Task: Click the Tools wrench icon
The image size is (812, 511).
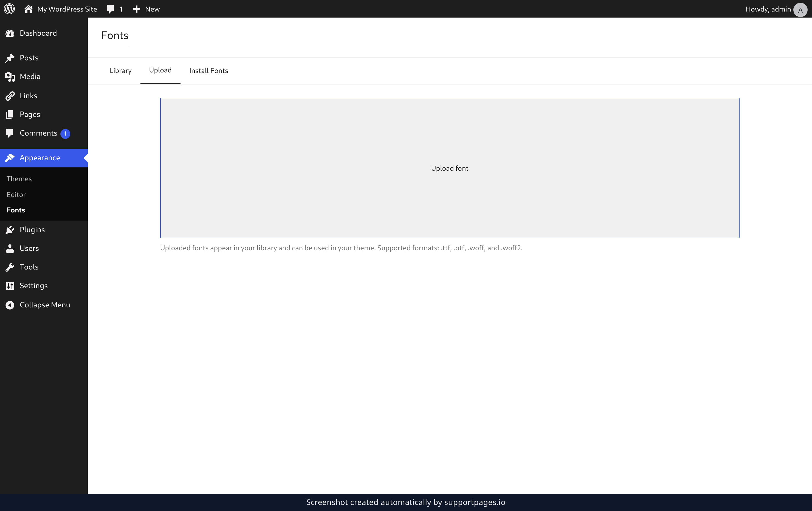Action: [x=10, y=267]
